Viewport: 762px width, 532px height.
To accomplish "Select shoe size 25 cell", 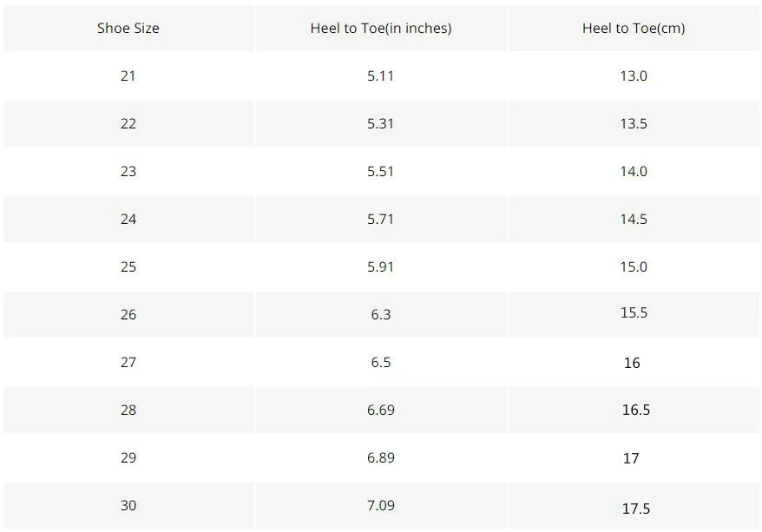I will click(x=128, y=266).
